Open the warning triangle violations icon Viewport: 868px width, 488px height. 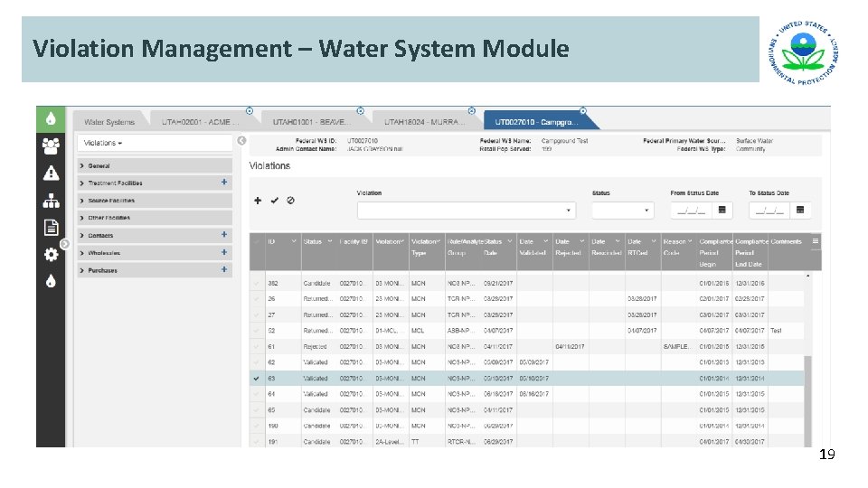coord(51,174)
